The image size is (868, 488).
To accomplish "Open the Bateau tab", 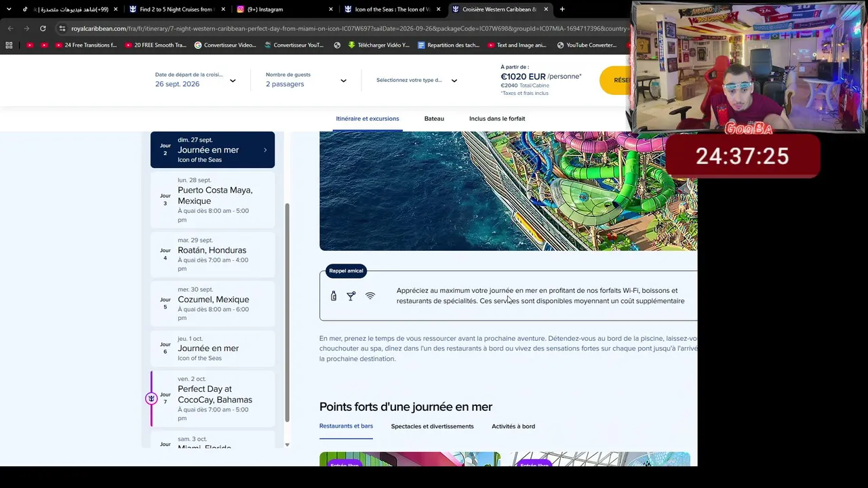I will pyautogui.click(x=434, y=119).
